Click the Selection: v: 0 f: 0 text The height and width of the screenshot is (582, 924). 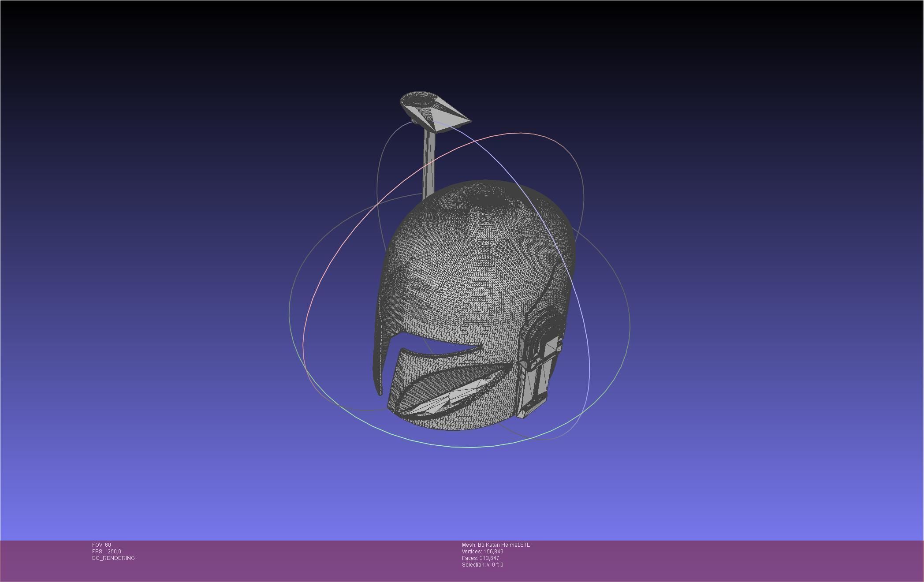[x=482, y=565]
